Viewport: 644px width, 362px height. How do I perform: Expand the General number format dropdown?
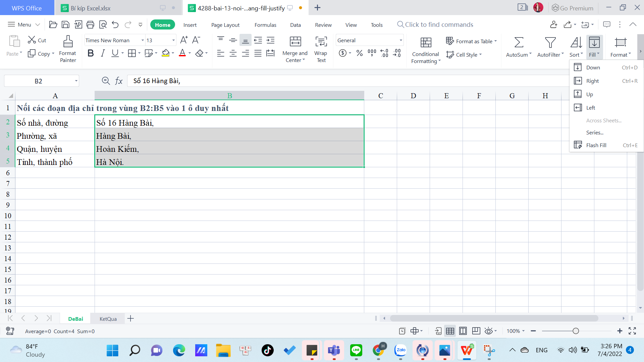click(x=401, y=41)
